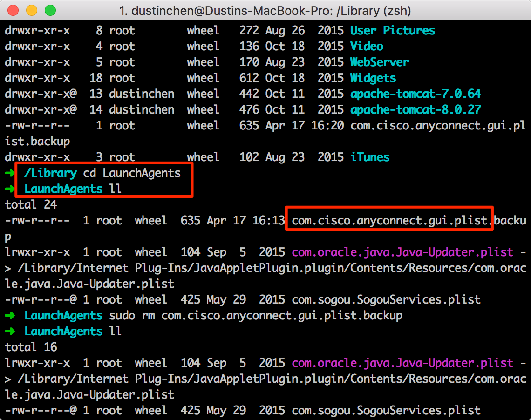Select the 'WebServer' directory name
The image size is (531, 420).
(380, 62)
